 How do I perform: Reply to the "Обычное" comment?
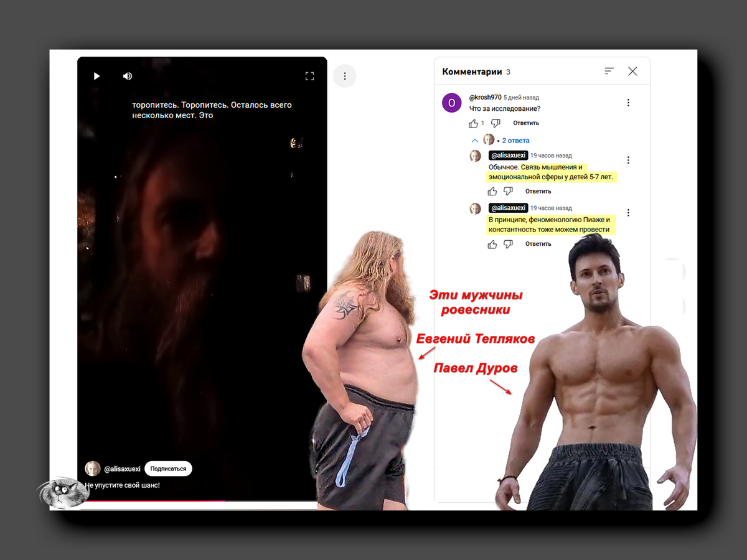tap(538, 191)
